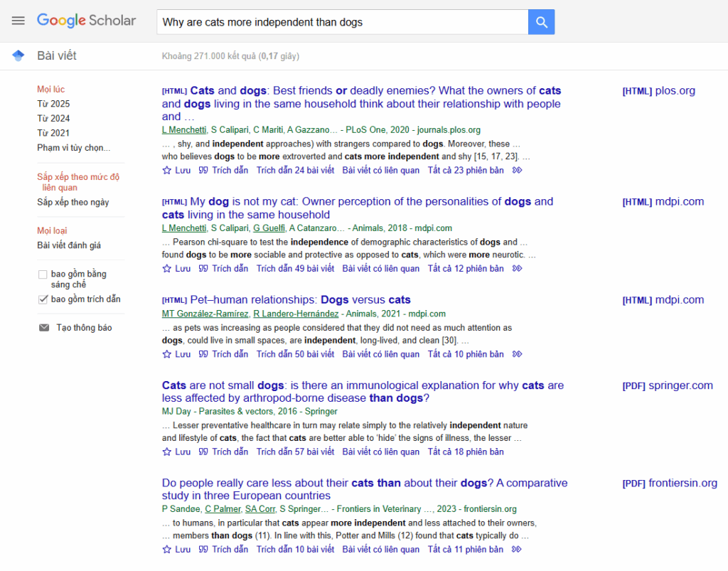Image resolution: width=728 pixels, height=571 pixels.
Task: Open Trích dẫn 57 bài viết link
Action: pyautogui.click(x=295, y=452)
